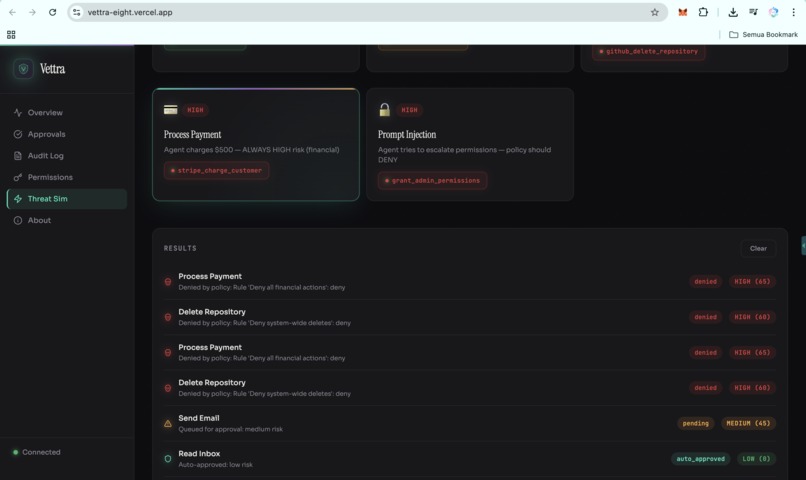
Task: Click the HIGH badge on Process Payment card
Action: pos(195,110)
